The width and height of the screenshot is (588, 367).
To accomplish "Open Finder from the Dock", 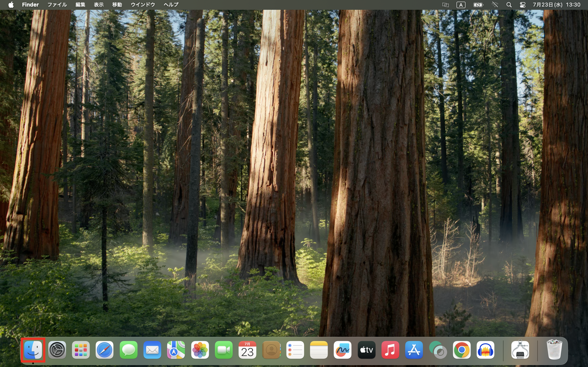I will click(x=33, y=350).
